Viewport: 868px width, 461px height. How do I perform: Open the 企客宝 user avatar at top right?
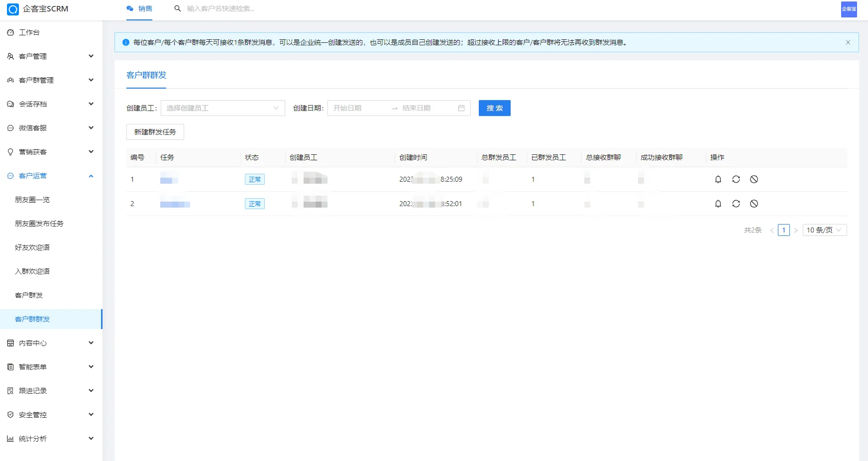tap(849, 9)
